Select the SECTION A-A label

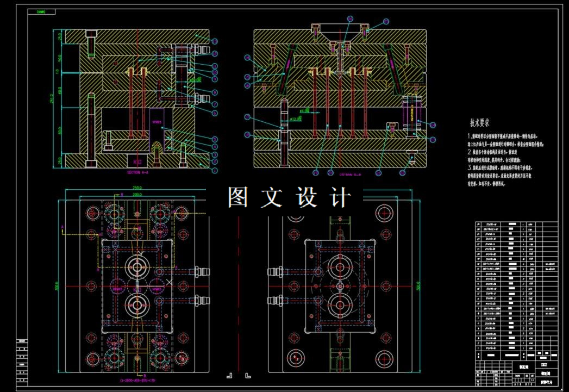[x=137, y=172]
